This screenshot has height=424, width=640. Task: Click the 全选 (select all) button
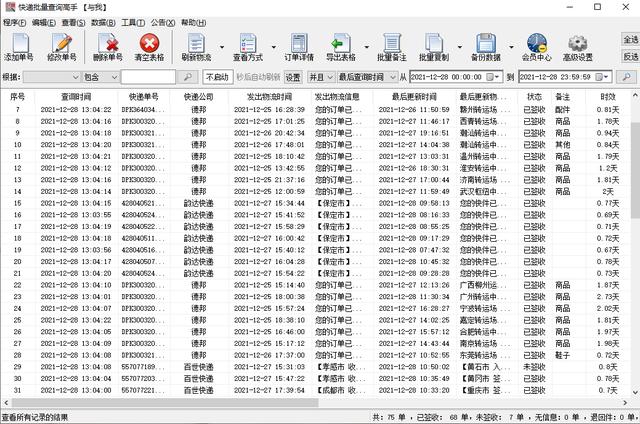pos(630,39)
